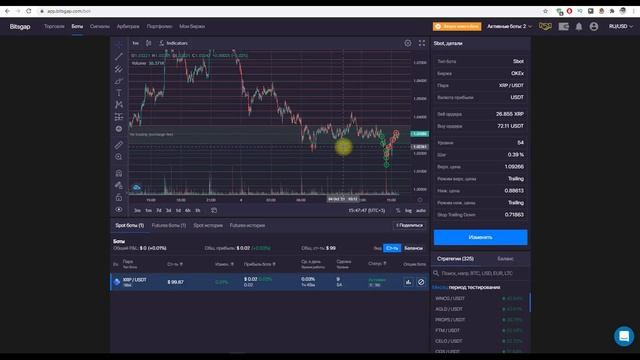
Task: Switch to Futures история tab
Action: pos(247,225)
